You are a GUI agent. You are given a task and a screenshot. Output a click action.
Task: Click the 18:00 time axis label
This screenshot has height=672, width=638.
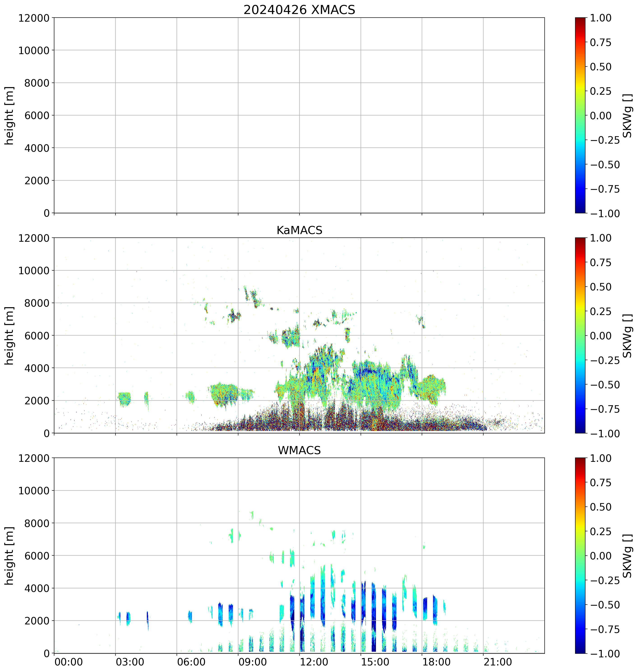tap(437, 662)
